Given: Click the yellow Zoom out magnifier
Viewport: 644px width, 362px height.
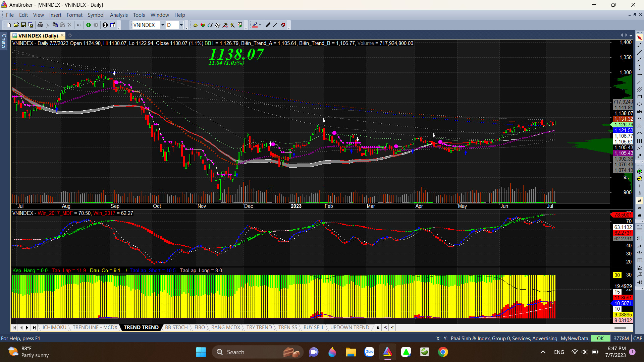Looking at the screenshot, I should tap(640, 179).
